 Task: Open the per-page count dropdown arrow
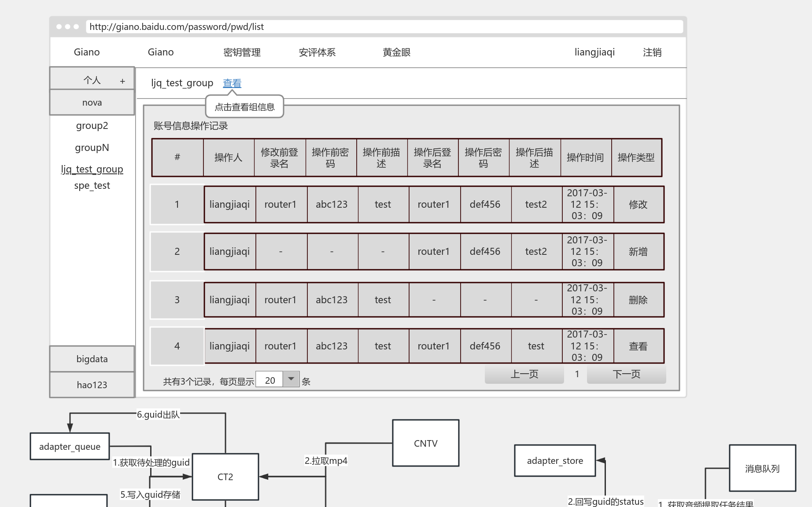291,379
